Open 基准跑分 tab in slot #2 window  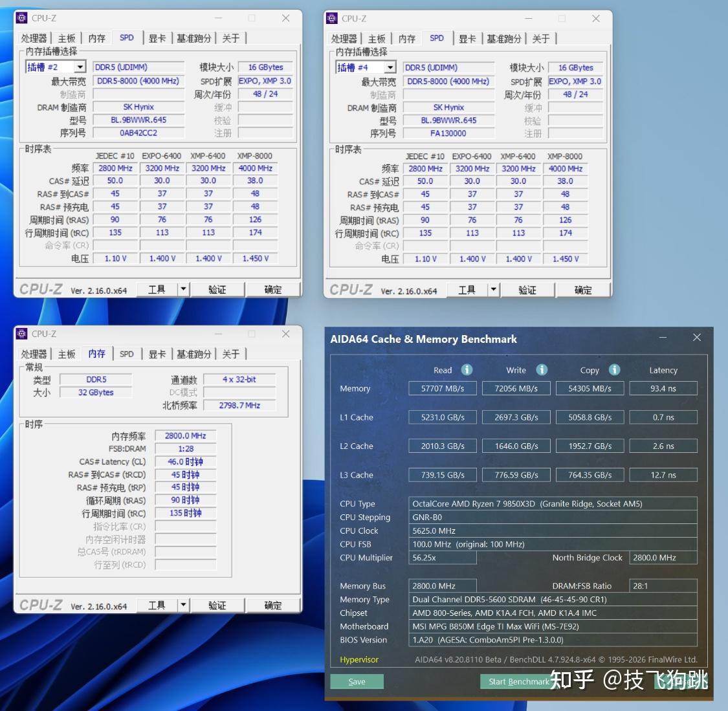click(193, 38)
